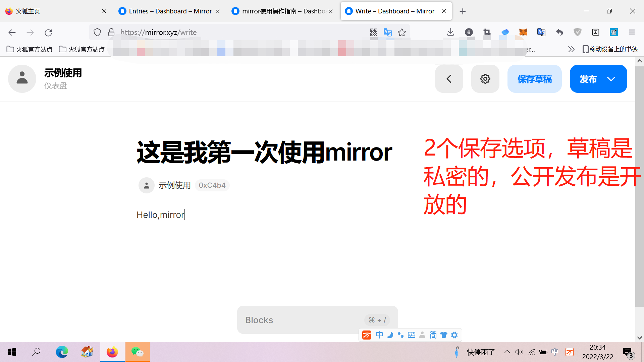
Task: Open Windows search from taskbar
Action: [36, 352]
